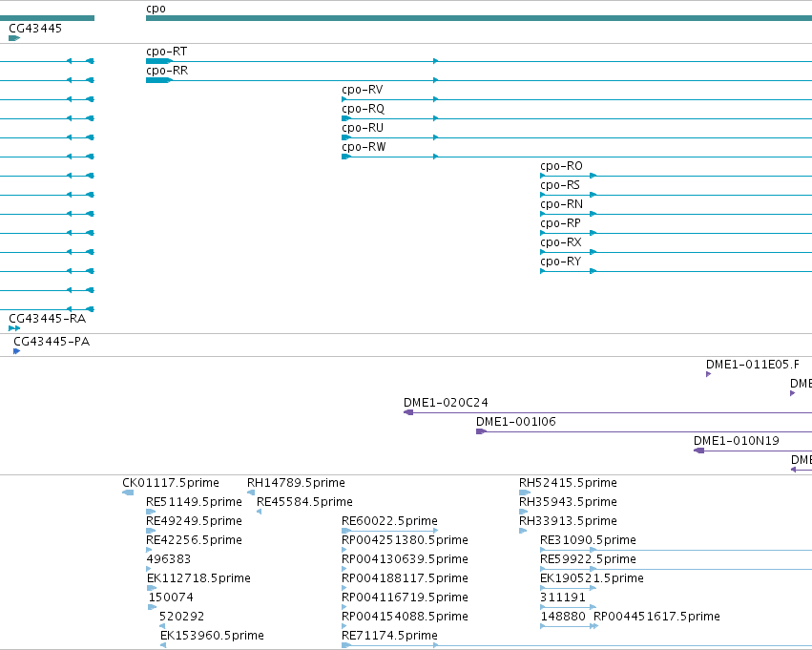Select the RP004251380.5prime EST label
Viewport: 812px width, 650px height.
405,541
